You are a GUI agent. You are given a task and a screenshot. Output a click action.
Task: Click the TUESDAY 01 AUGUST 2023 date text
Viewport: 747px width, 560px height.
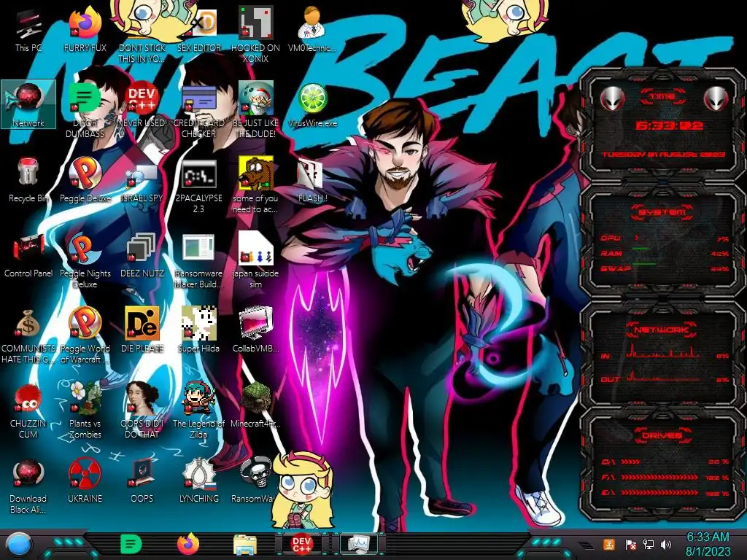tap(663, 155)
